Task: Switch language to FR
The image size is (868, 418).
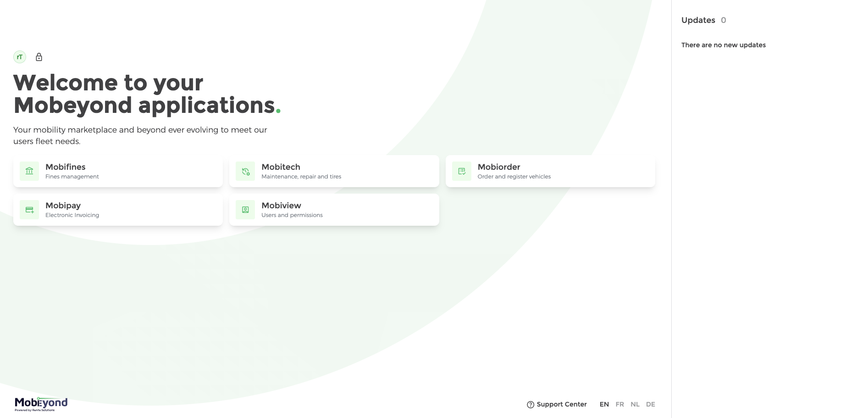Action: (x=620, y=404)
